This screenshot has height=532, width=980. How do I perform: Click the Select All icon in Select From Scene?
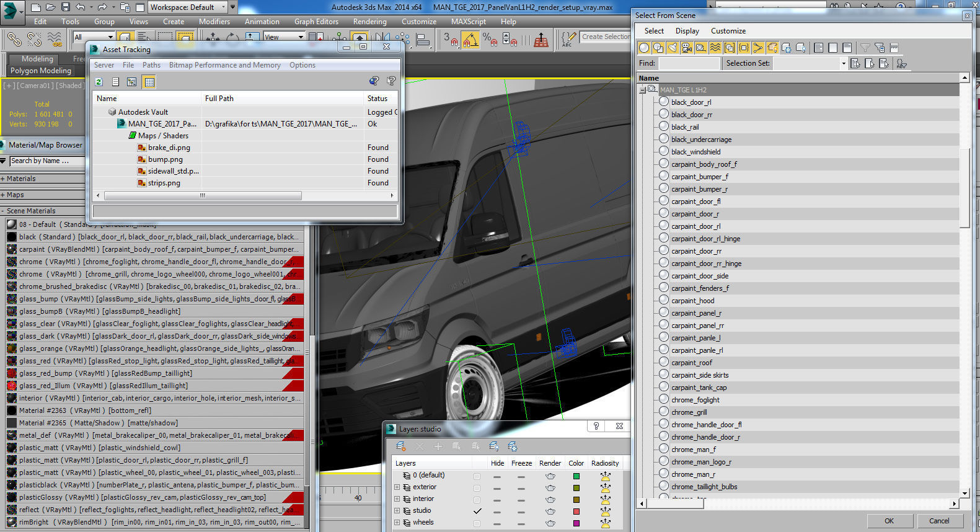pyautogui.click(x=818, y=48)
